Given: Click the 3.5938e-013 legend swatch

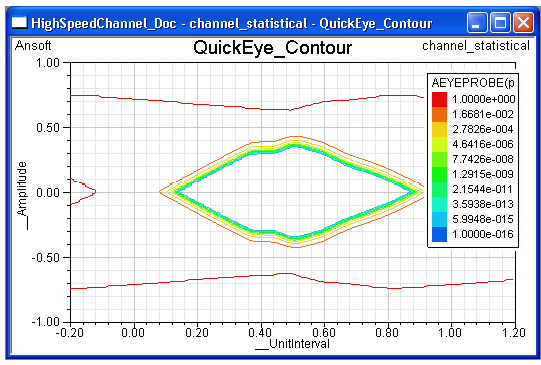Looking at the screenshot, I should tap(439, 204).
